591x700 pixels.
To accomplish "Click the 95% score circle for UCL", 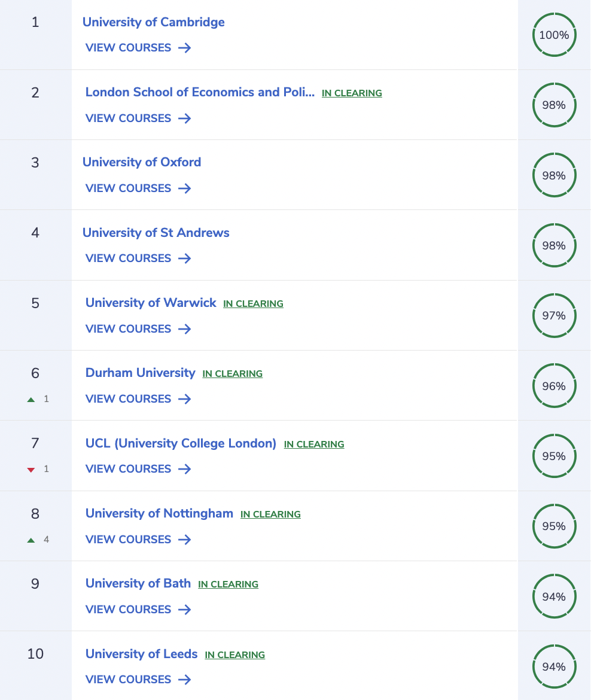I will click(x=555, y=456).
